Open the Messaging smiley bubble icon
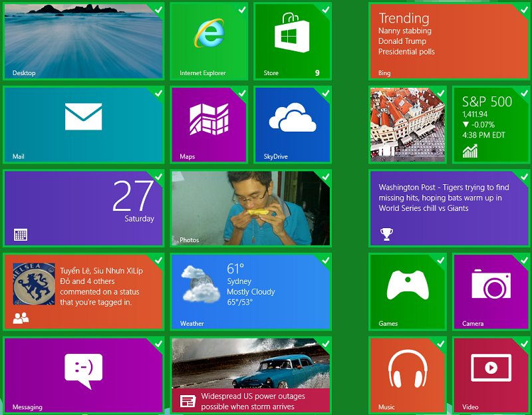 [84, 370]
